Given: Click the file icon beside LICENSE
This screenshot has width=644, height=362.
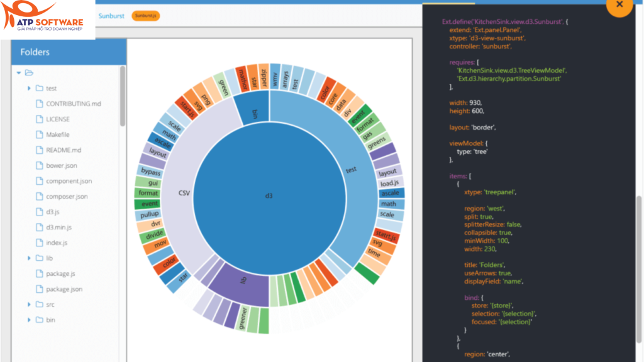Looking at the screenshot, I should 39,119.
